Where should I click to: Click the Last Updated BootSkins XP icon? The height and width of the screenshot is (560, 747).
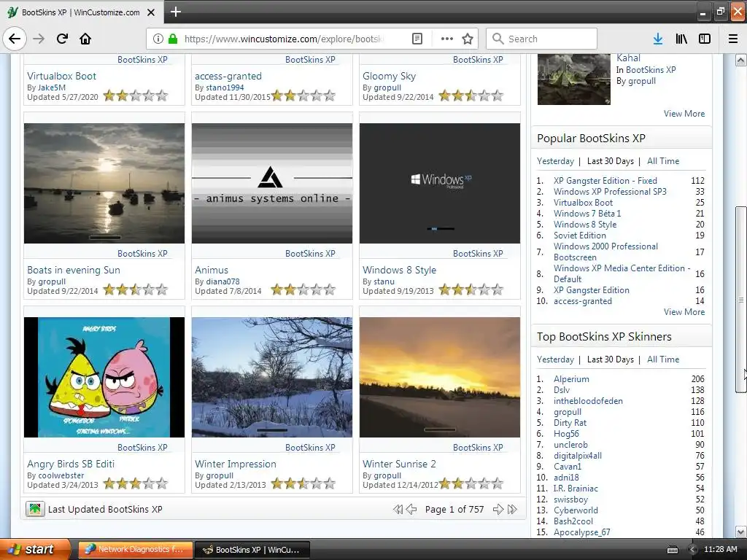coord(35,509)
